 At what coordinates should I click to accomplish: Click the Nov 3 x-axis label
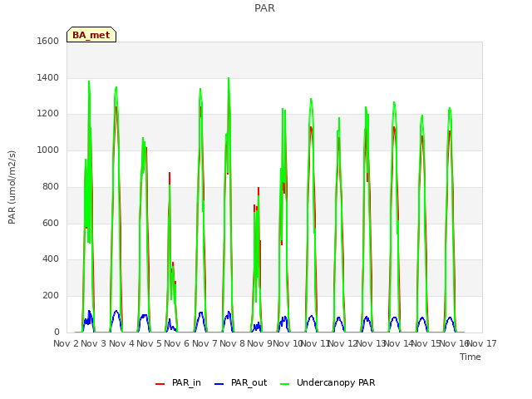pyautogui.click(x=94, y=343)
